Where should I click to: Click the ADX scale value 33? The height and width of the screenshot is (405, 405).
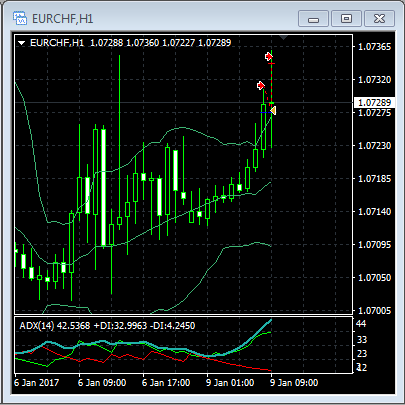362,340
